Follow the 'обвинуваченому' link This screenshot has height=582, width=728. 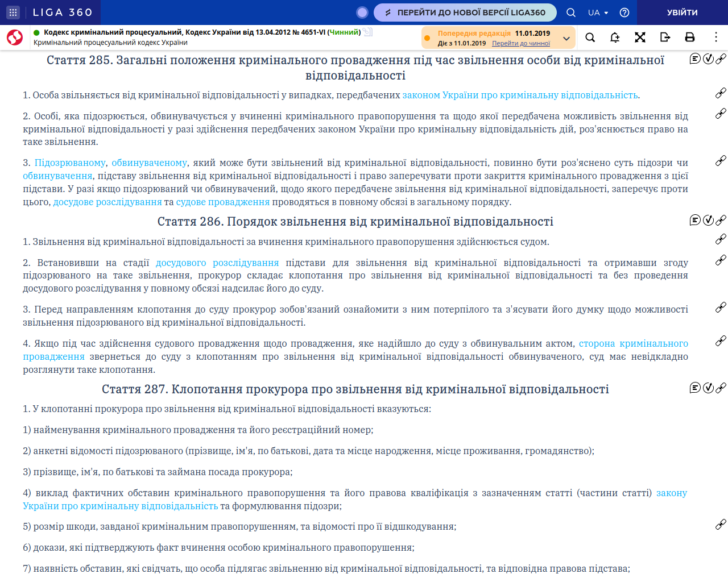pyautogui.click(x=150, y=163)
